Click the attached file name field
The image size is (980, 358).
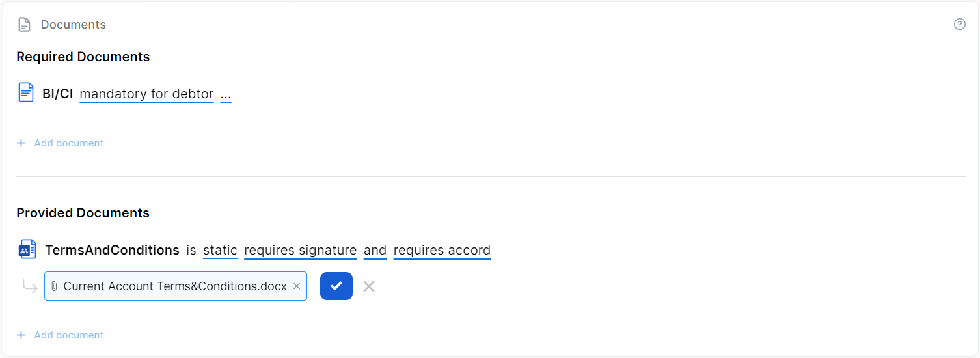(175, 286)
